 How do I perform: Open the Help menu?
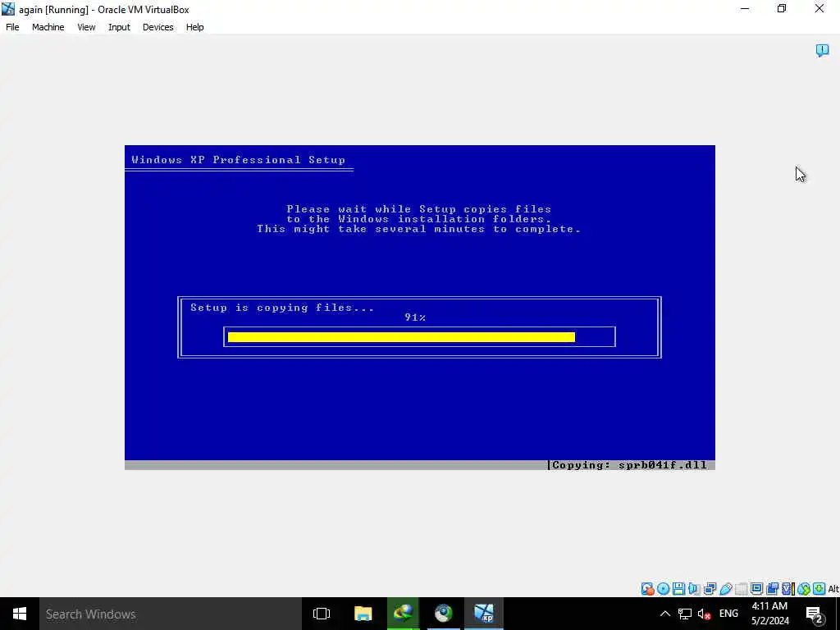pos(195,27)
